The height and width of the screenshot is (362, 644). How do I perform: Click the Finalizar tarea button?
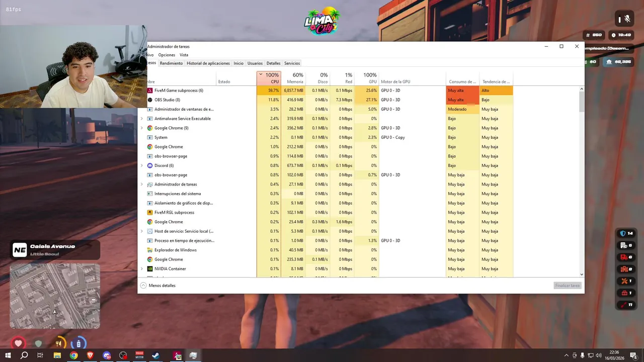click(568, 286)
